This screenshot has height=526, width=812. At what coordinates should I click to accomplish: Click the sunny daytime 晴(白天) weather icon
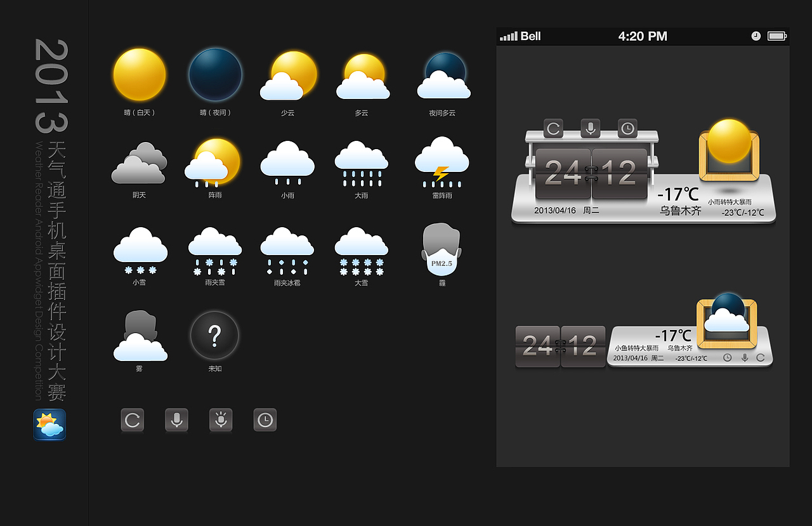click(140, 74)
